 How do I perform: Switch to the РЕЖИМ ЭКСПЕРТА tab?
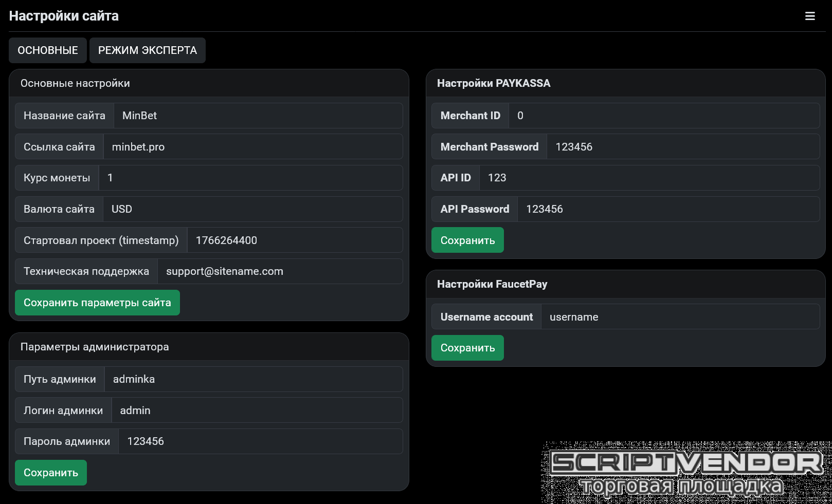[x=148, y=50]
